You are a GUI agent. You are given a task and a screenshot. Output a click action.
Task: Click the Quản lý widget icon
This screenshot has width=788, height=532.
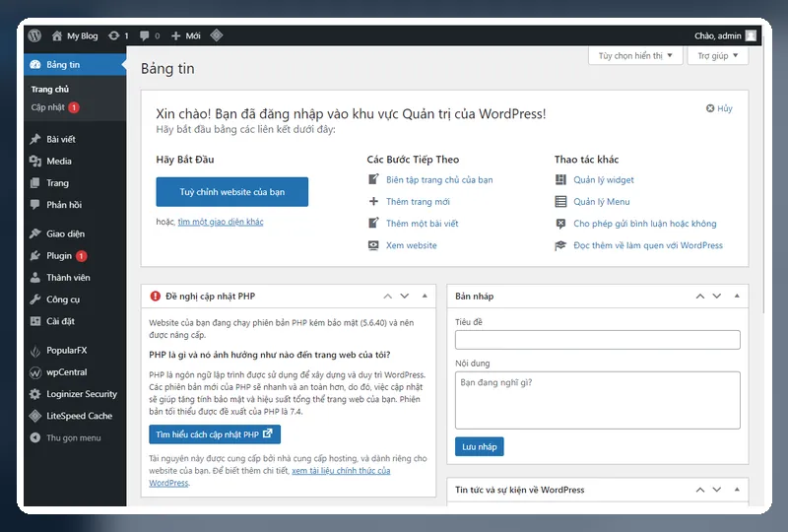pos(560,180)
